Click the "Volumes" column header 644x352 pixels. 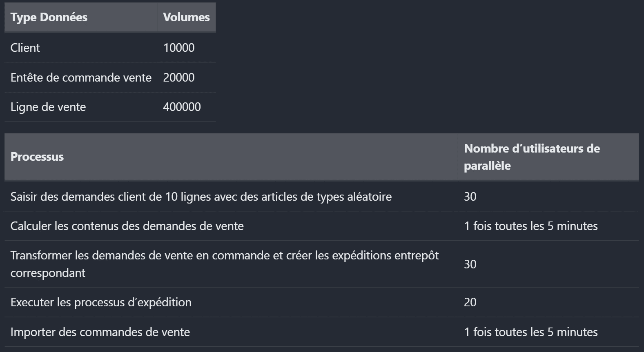coord(186,17)
